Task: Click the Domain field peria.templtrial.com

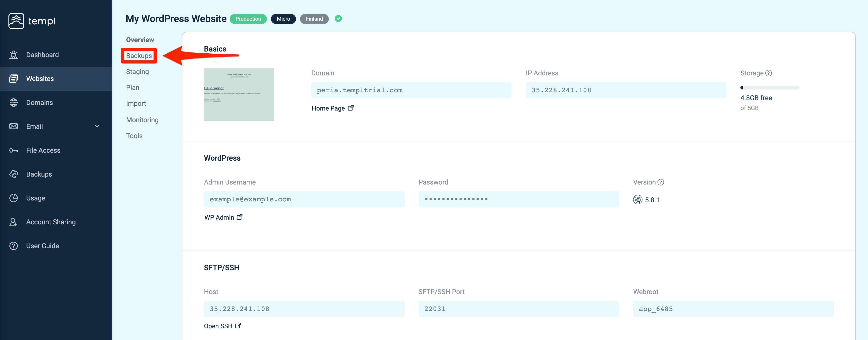Action: pos(411,90)
